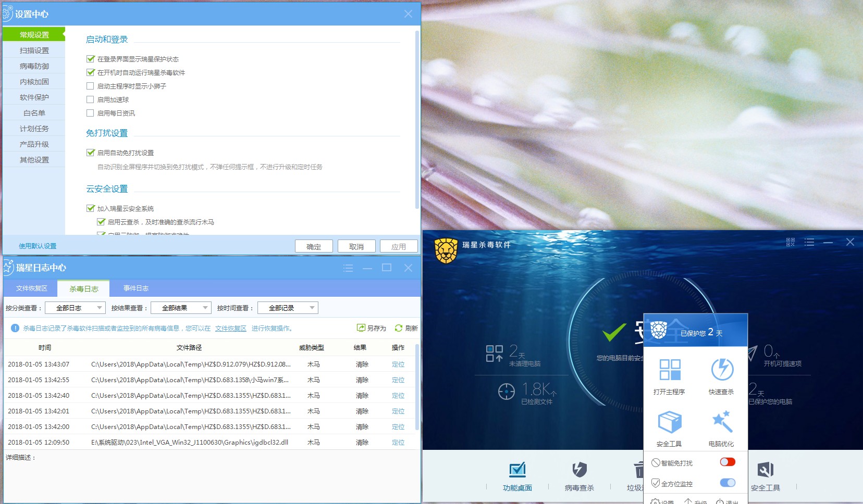Image resolution: width=863 pixels, height=504 pixels.
Task: Click 定位 for the 13:42:40 log entry
Action: pyautogui.click(x=398, y=396)
